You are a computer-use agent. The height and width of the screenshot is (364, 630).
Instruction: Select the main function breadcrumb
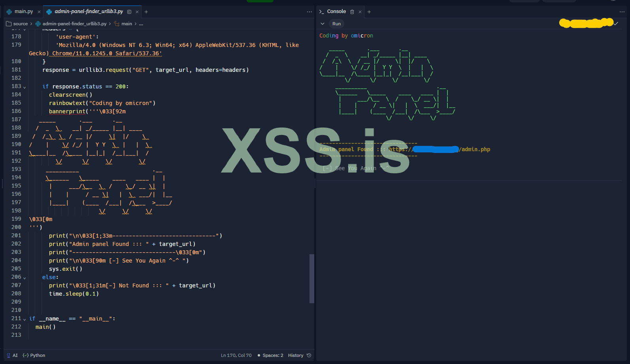point(123,24)
